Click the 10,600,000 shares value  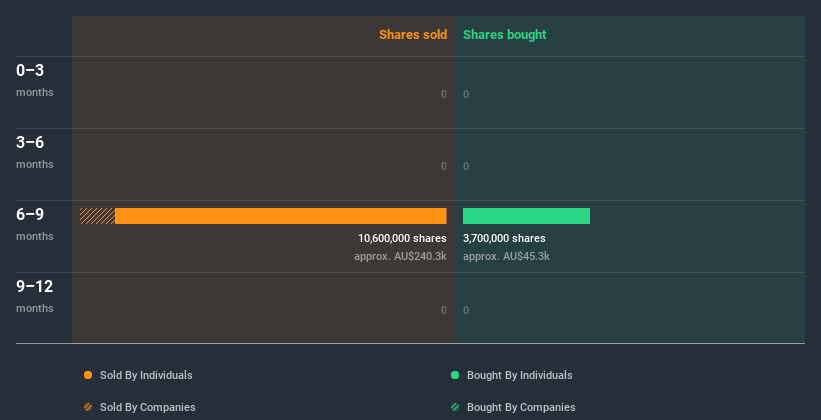[x=402, y=238]
